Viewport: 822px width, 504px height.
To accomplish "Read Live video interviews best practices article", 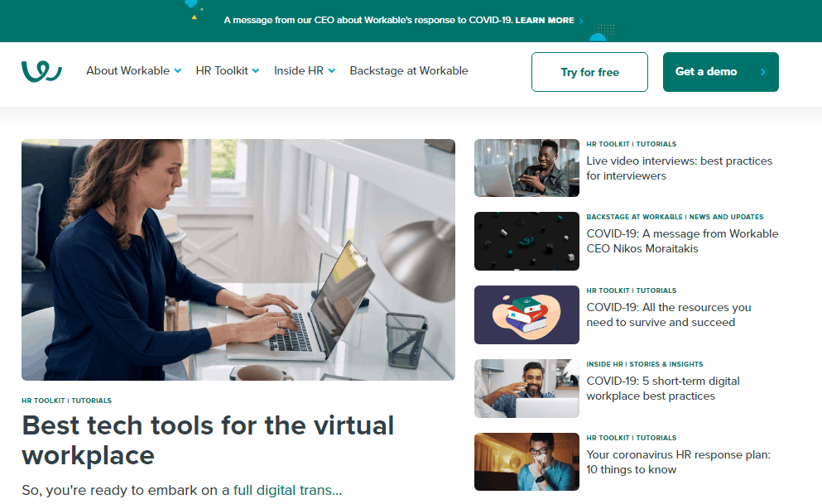I will tap(679, 168).
